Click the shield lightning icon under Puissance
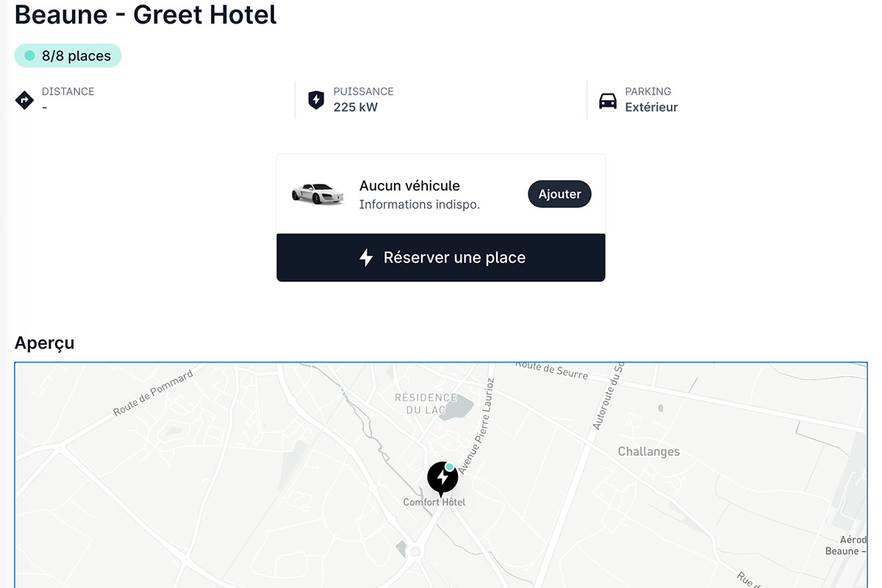882x588 pixels. [x=316, y=99]
